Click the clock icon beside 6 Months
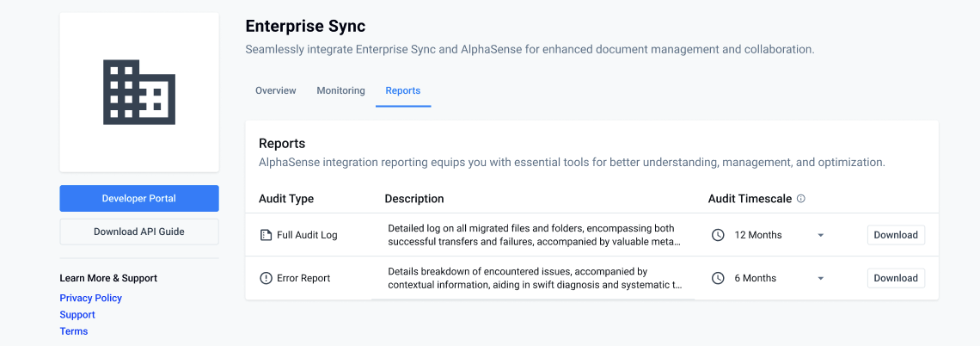 tap(719, 278)
